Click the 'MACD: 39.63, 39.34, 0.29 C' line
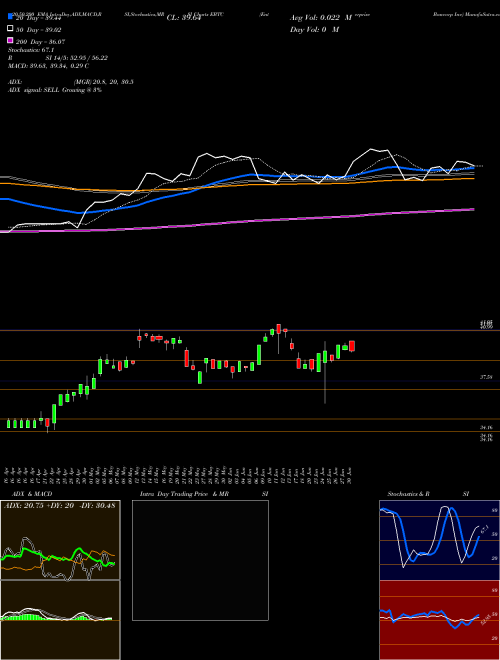 point(48,66)
